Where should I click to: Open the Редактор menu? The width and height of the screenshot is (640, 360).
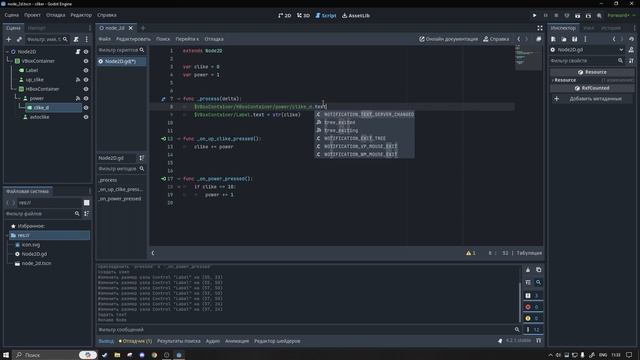point(81,15)
